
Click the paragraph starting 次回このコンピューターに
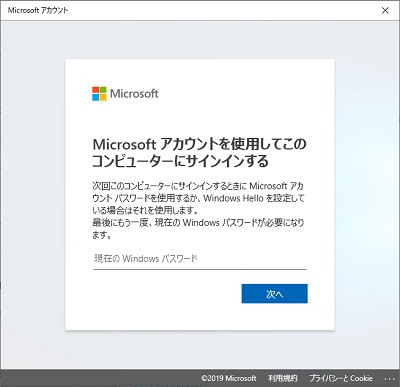[198, 210]
